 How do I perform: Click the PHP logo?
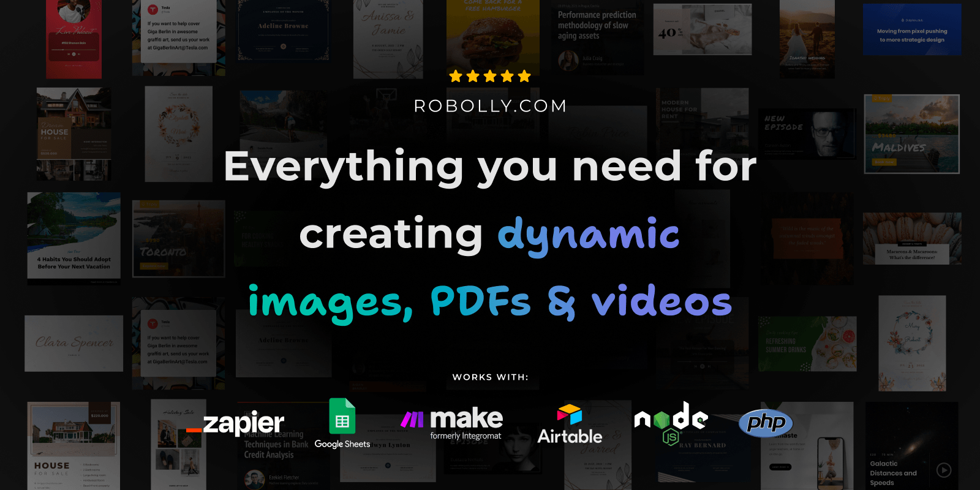click(766, 423)
